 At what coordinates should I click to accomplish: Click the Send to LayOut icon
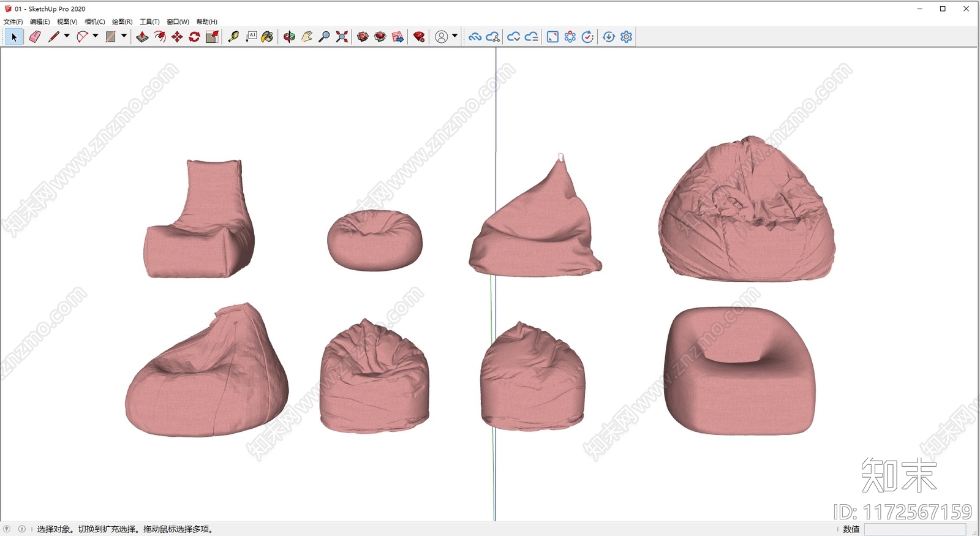pos(398,37)
